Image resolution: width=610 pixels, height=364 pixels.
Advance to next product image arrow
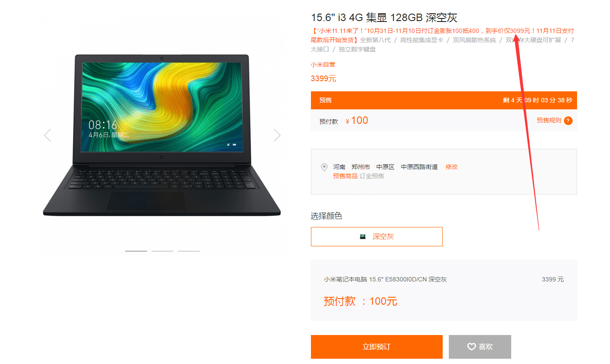coord(277,135)
